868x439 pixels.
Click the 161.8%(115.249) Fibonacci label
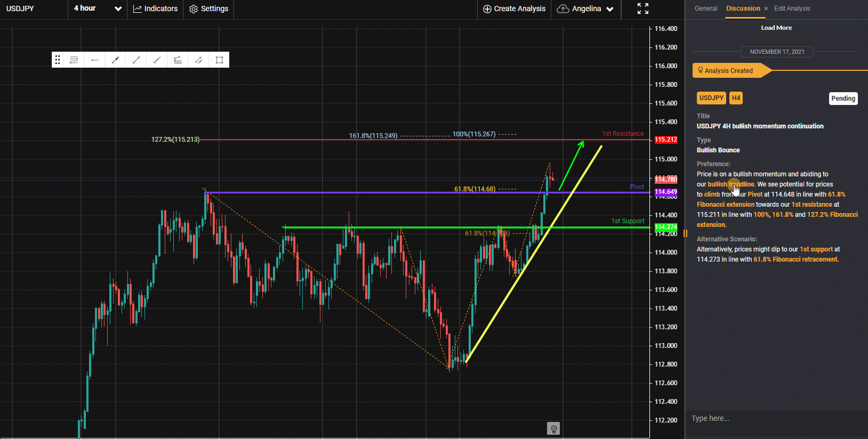373,136
